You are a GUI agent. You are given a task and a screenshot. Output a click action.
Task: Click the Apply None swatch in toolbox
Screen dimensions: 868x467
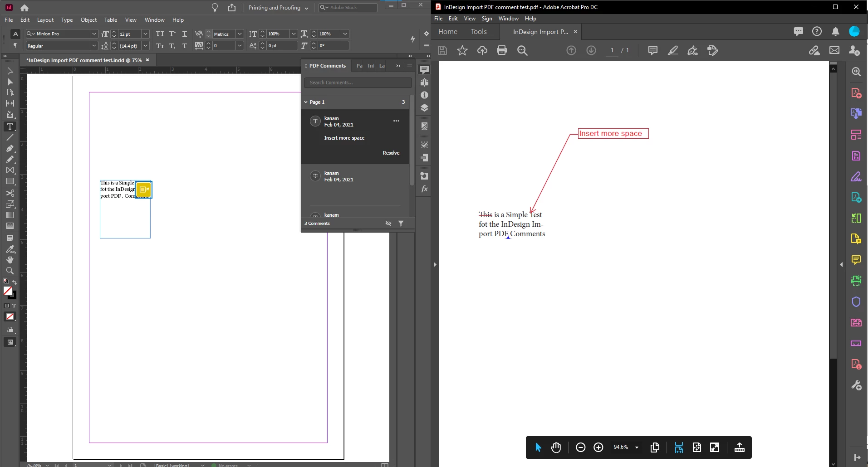click(x=10, y=316)
